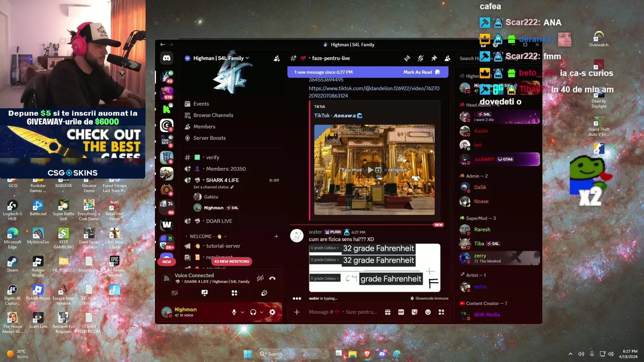Open Server Boosts
644x362 pixels.
point(209,138)
